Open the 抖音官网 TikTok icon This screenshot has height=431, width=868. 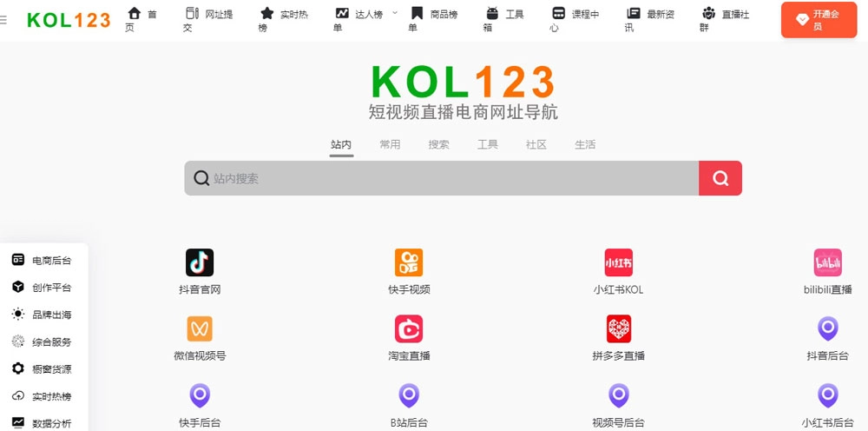(x=200, y=262)
